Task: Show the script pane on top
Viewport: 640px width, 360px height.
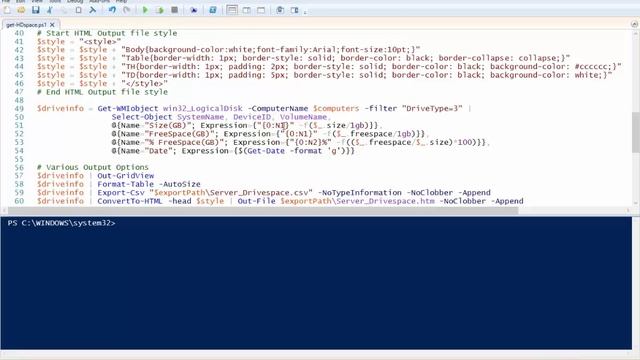Action: tap(232, 10)
